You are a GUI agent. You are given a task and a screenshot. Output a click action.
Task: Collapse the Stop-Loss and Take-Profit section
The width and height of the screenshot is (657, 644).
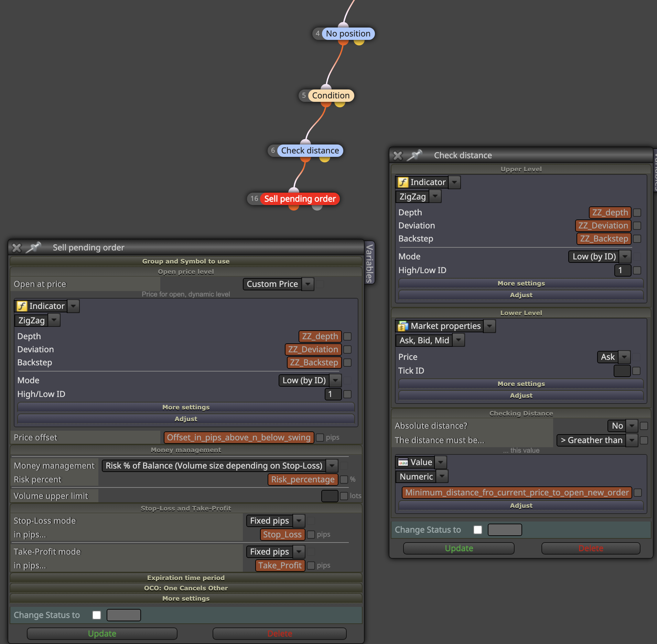(186, 508)
